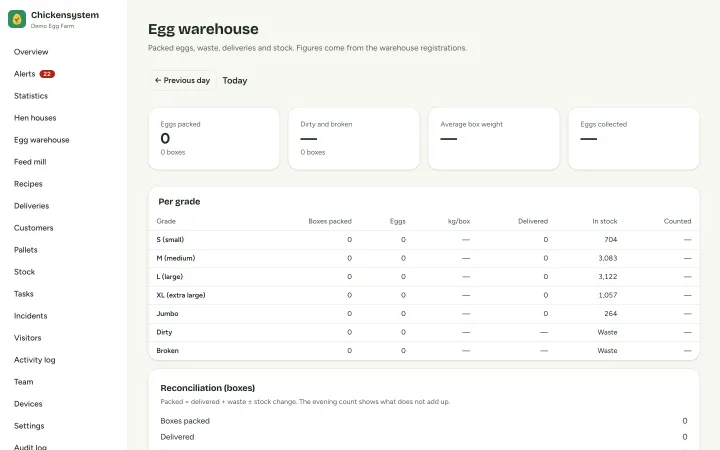
Task: Click the Eggs column header
Action: 398,221
